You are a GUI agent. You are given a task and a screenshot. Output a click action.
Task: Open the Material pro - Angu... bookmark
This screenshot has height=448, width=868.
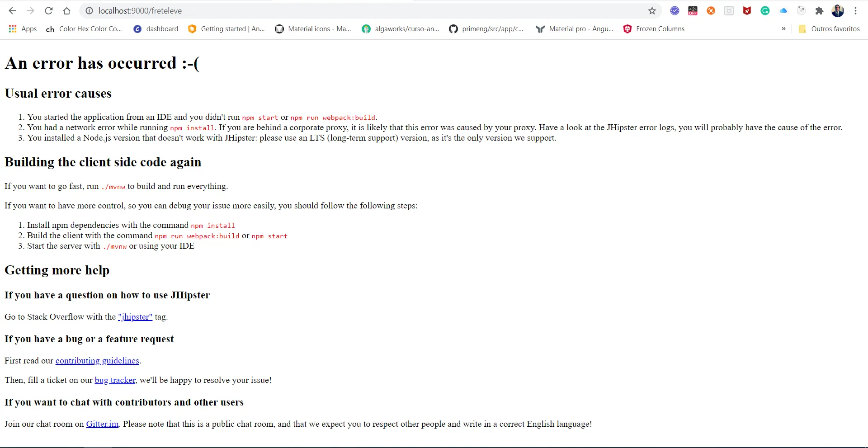click(575, 29)
